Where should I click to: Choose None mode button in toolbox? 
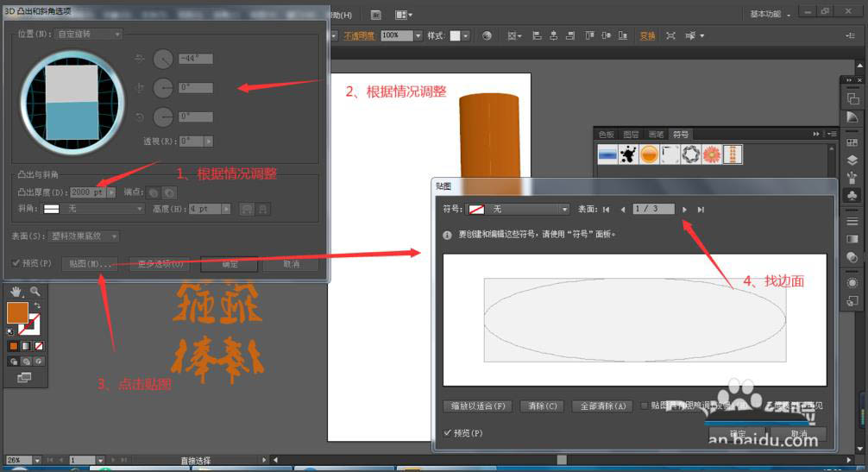39,346
